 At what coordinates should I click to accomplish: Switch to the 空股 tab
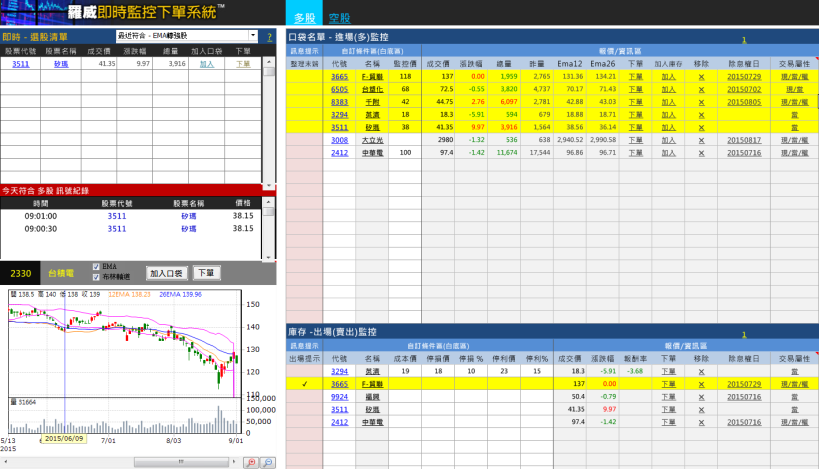click(340, 18)
